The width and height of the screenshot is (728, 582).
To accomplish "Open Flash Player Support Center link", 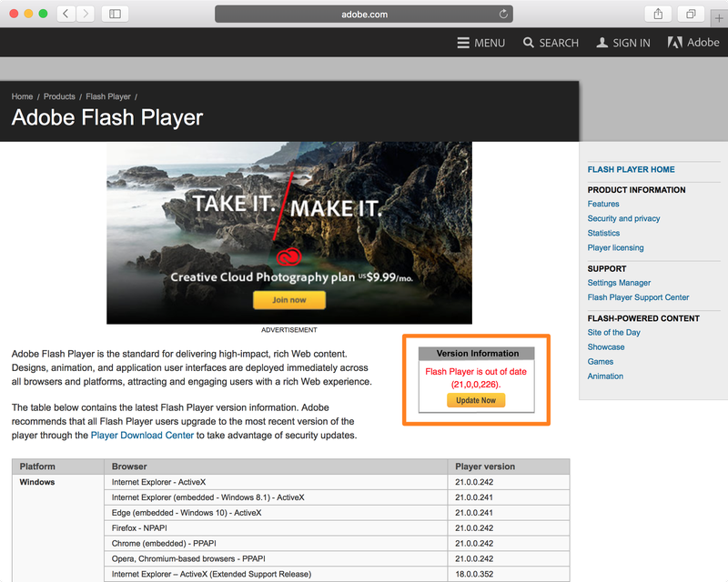I will [639, 297].
